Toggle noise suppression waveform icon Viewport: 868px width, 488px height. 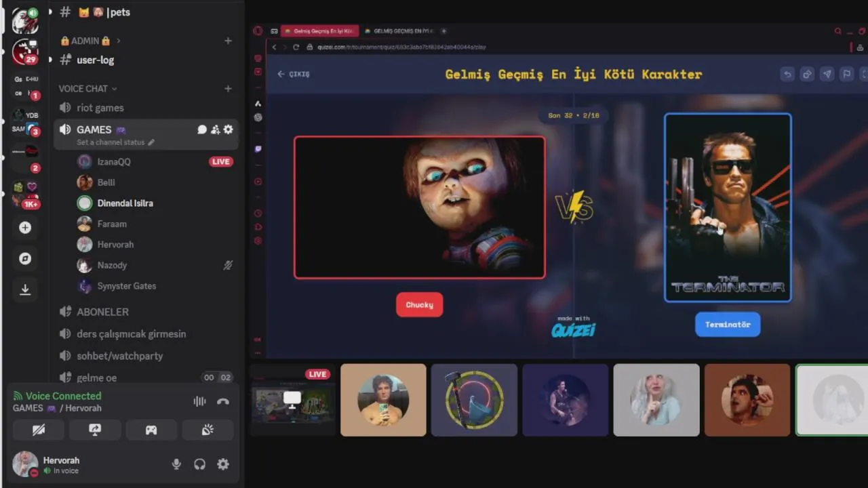pos(199,401)
